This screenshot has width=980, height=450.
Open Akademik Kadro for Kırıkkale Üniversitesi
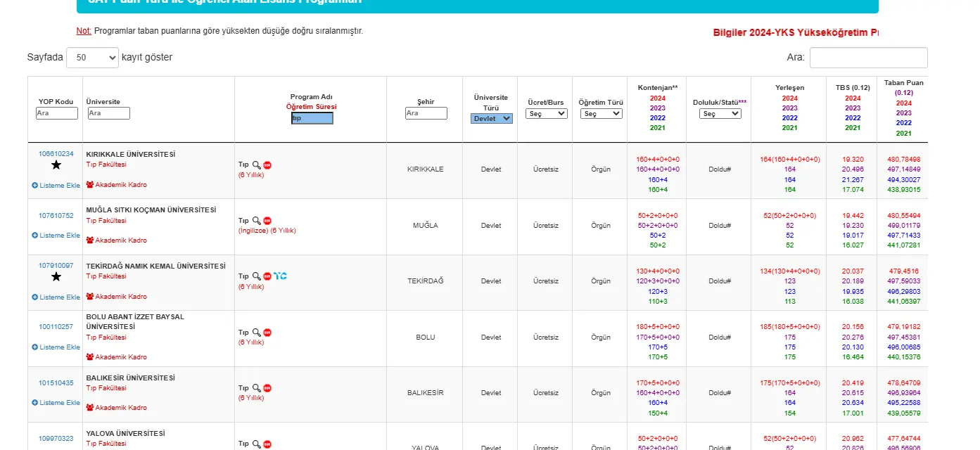point(117,185)
